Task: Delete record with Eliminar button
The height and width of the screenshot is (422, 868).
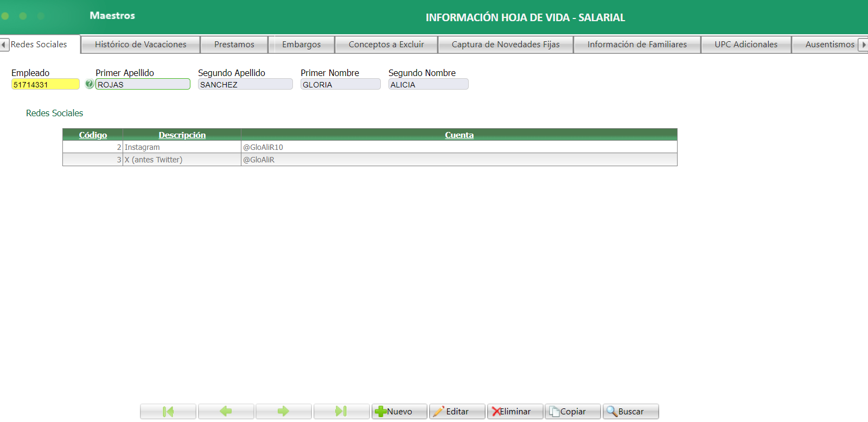Action: 515,412
